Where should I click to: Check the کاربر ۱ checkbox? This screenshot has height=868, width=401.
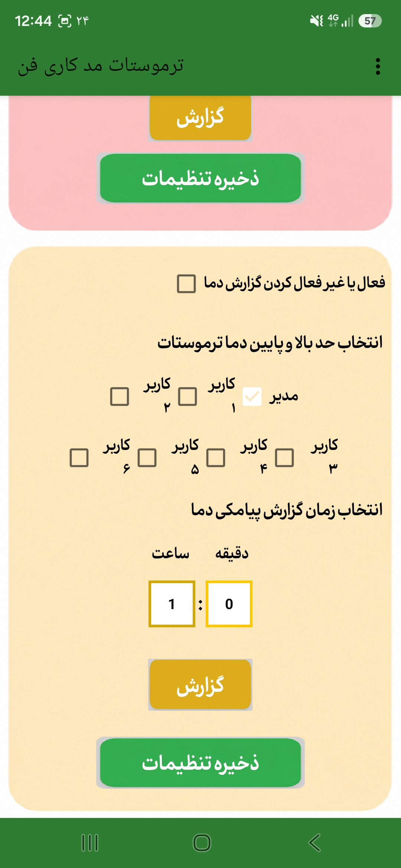pos(188,397)
